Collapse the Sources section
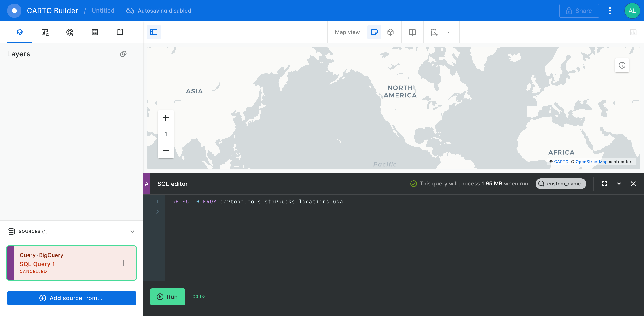 pyautogui.click(x=132, y=232)
